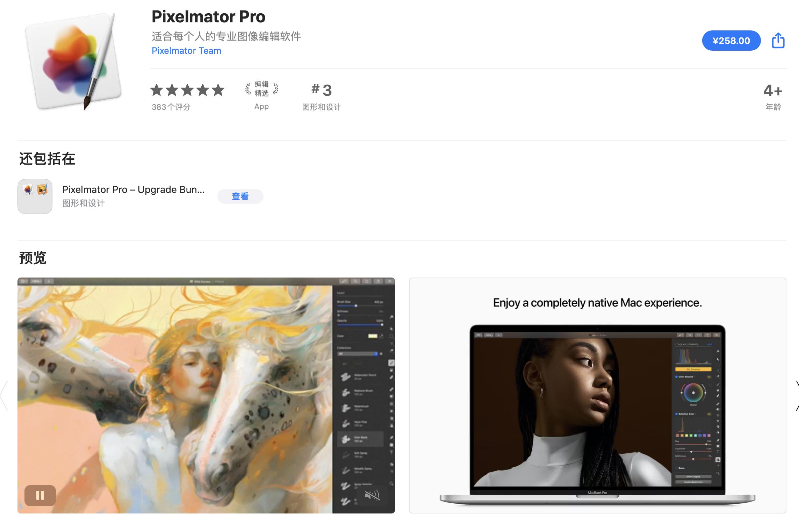799x532 pixels.
Task: Open the Pixelmator Pro – Upgrade Bundle title
Action: point(133,189)
